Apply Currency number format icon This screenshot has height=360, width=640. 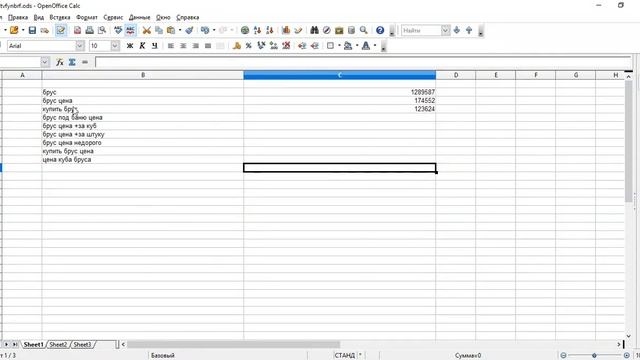(237, 46)
